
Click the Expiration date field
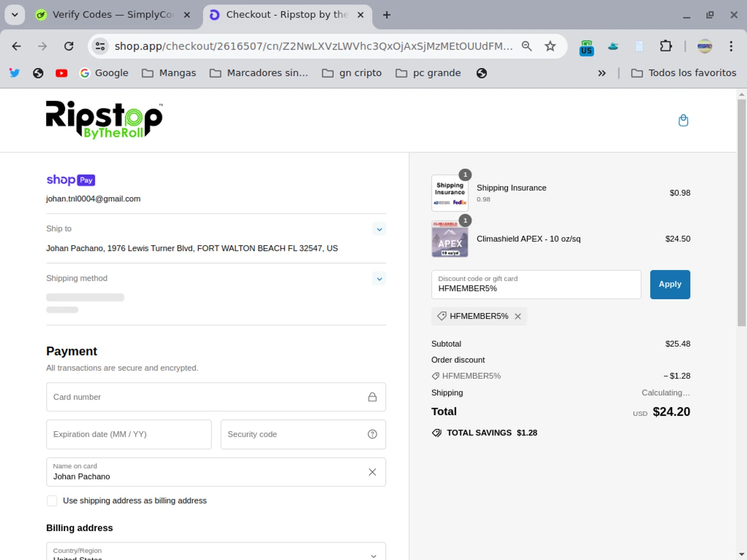[x=129, y=434]
